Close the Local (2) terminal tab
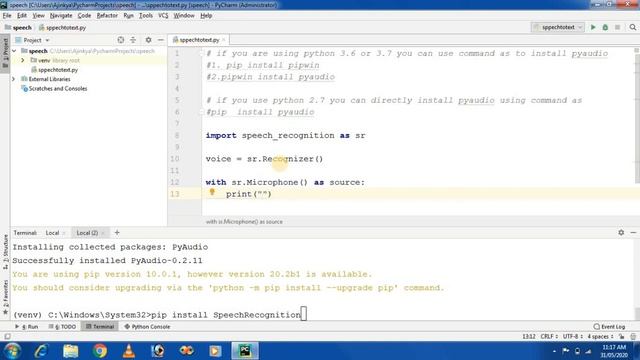The image size is (640, 360). [103, 233]
